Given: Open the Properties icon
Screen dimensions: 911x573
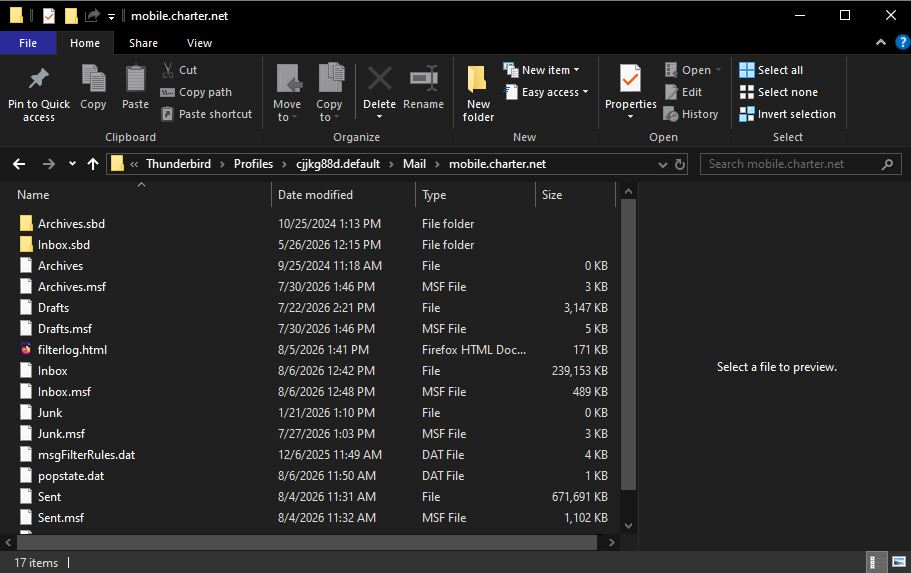Looking at the screenshot, I should (x=630, y=78).
